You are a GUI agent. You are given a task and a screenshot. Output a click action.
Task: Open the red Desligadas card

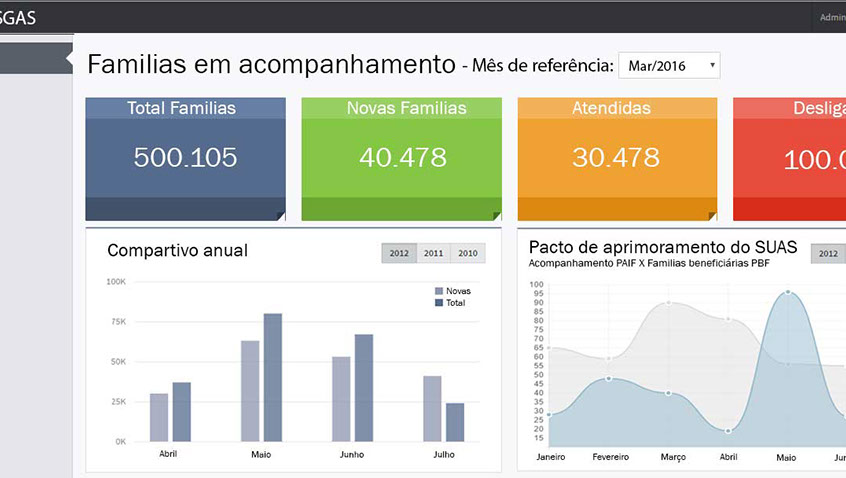[x=789, y=158]
